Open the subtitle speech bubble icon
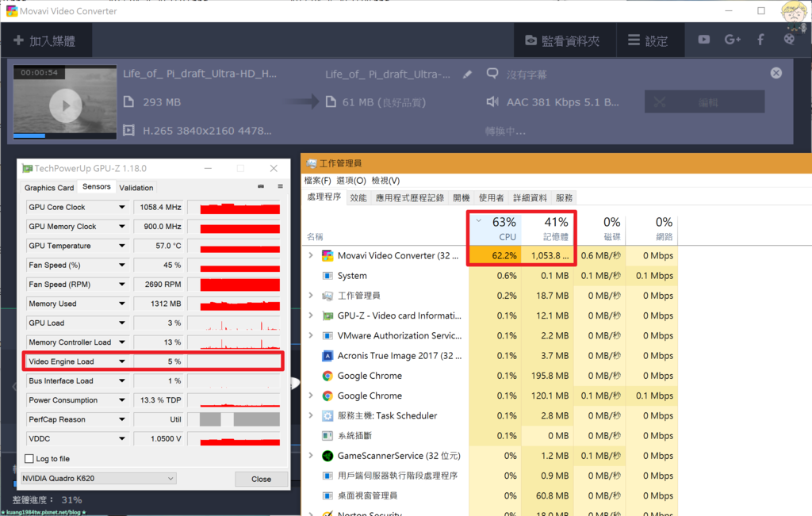Image resolution: width=812 pixels, height=516 pixels. point(492,74)
